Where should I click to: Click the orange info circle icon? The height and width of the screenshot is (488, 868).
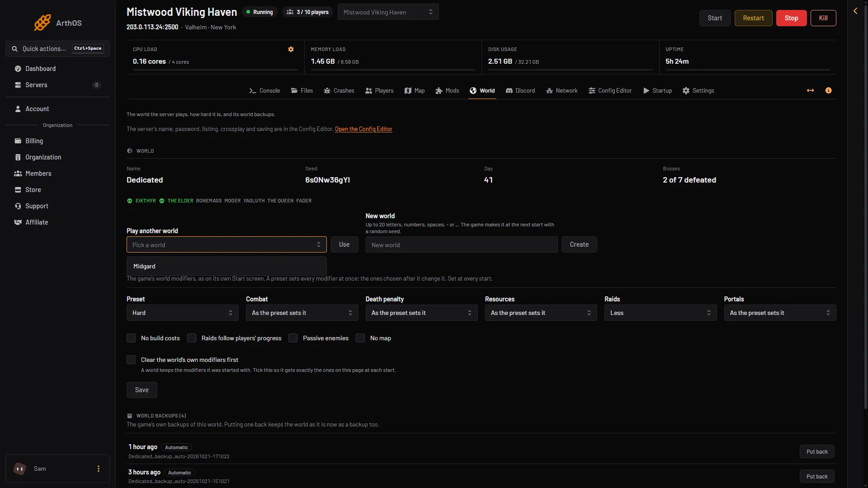pos(828,91)
